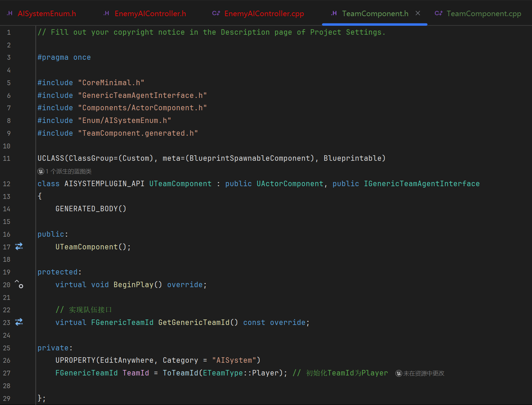
Task: Click the '#pragma once' directive
Action: point(64,57)
